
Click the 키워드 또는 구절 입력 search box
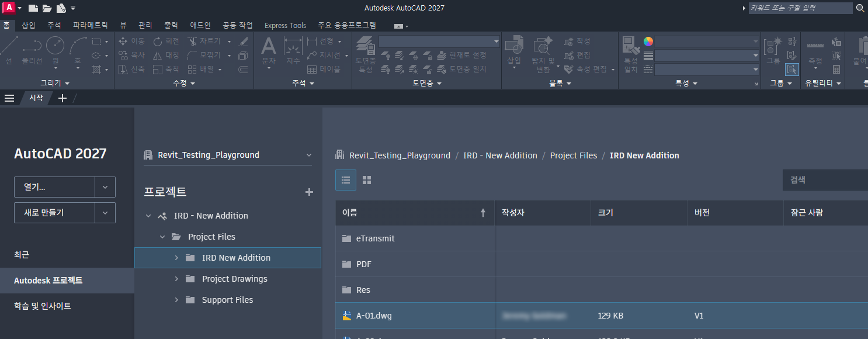[800, 8]
